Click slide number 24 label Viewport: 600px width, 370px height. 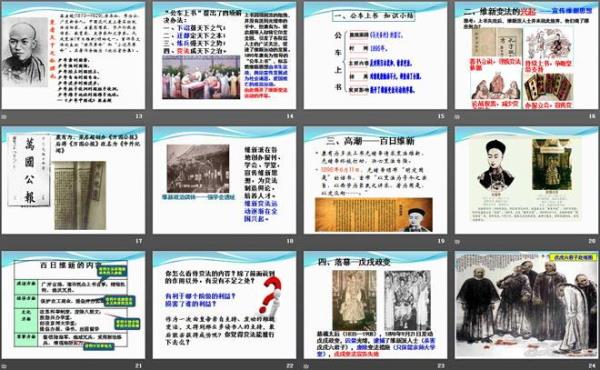pos(592,366)
